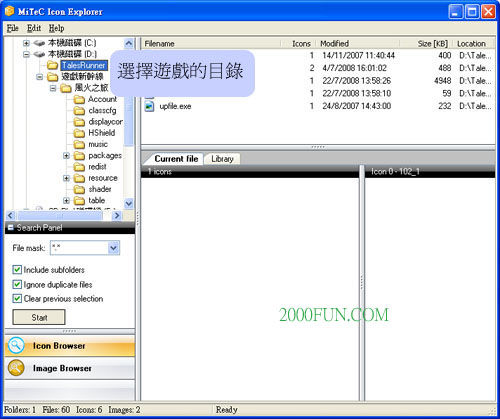This screenshot has width=500, height=419.
Task: Close the MiTeC Icon Explorer window
Action: click(488, 12)
